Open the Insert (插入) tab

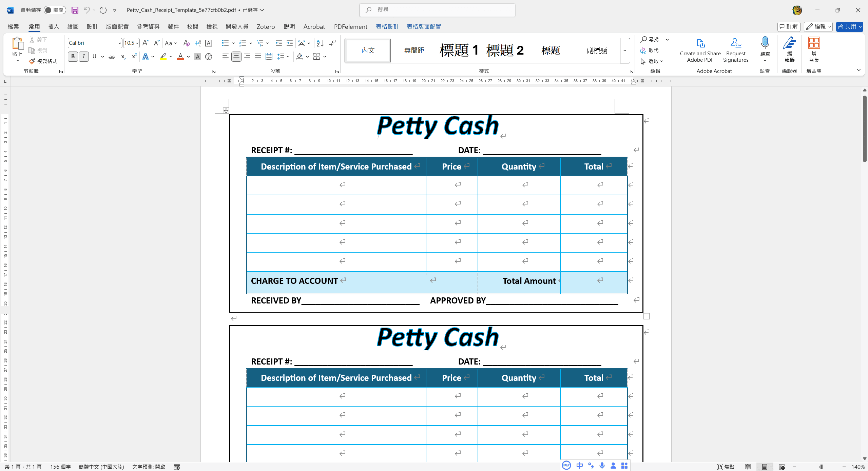(x=54, y=26)
